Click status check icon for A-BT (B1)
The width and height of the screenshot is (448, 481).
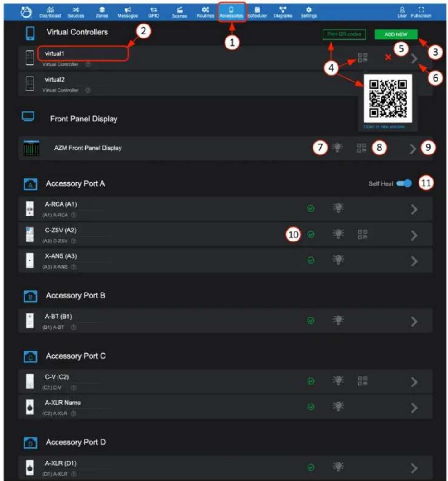click(311, 321)
